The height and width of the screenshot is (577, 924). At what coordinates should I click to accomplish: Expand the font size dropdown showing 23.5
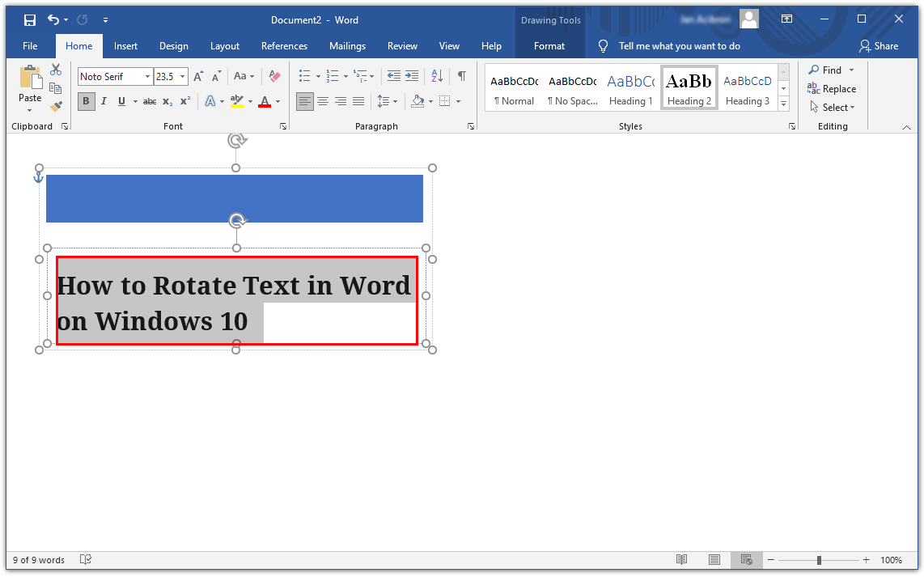(x=183, y=77)
